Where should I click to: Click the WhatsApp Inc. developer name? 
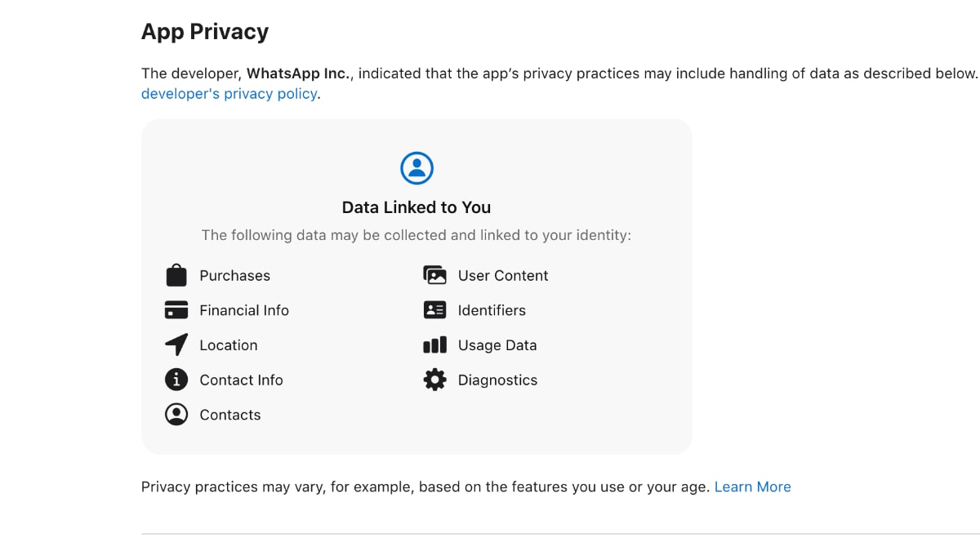click(x=298, y=73)
